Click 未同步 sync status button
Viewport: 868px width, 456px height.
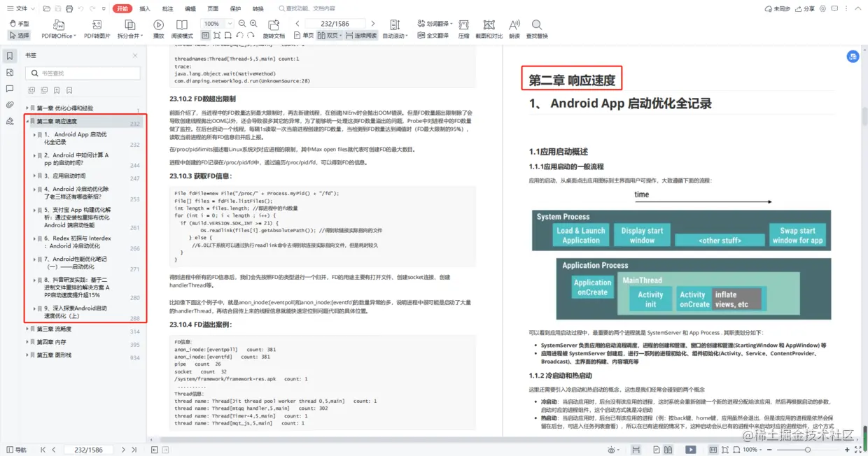(778, 8)
